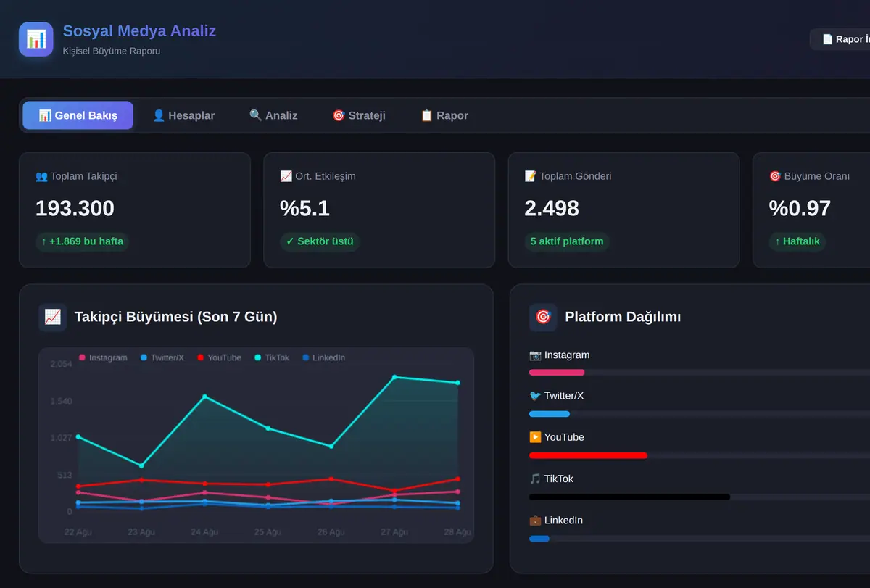
Task: Switch to the Hesaplar tab
Action: [x=183, y=115]
